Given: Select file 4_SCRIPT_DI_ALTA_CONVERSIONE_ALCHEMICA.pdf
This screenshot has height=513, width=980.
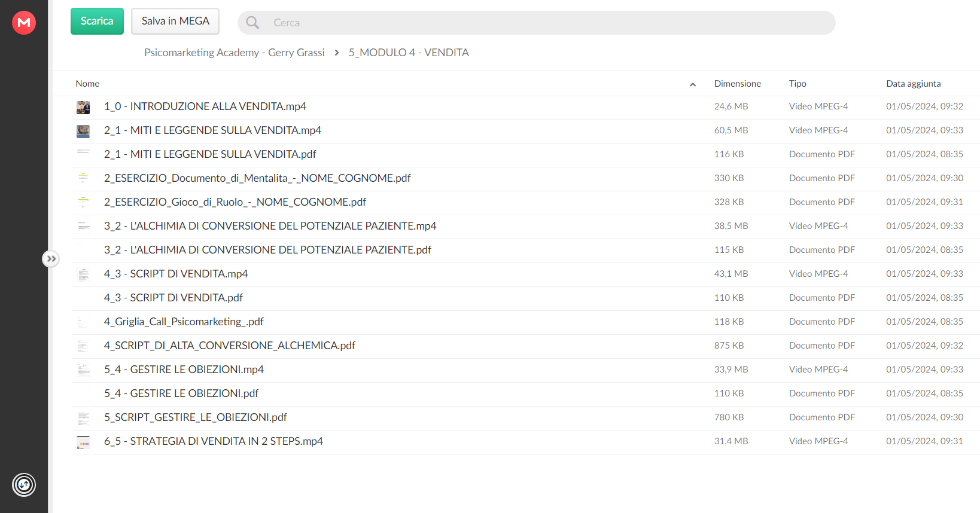Looking at the screenshot, I should pyautogui.click(x=230, y=346).
